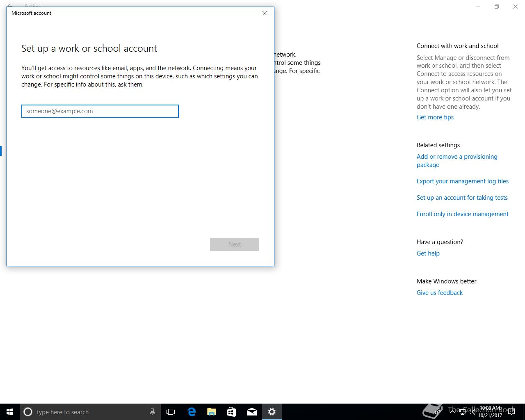Click the Cortana circle icon
Screen dimensions: 525x420
[28, 412]
